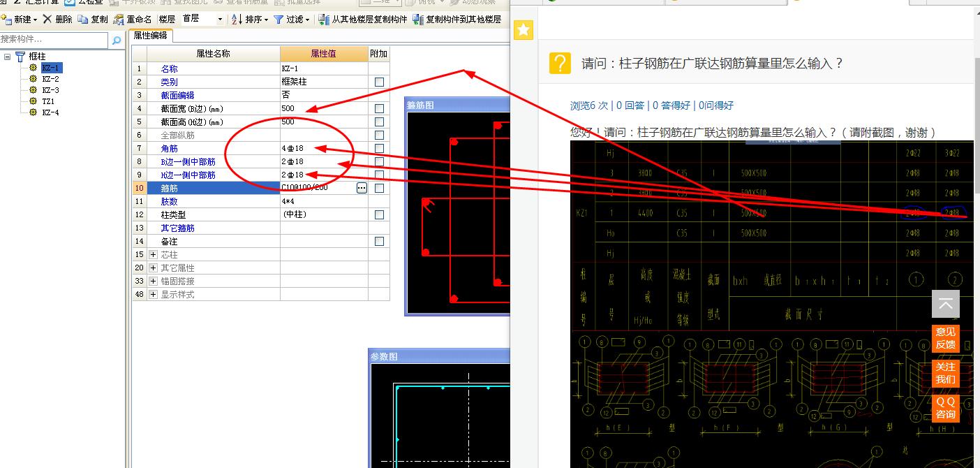Click the 0问得好 link
This screenshot has height=468, width=980.
tap(716, 105)
